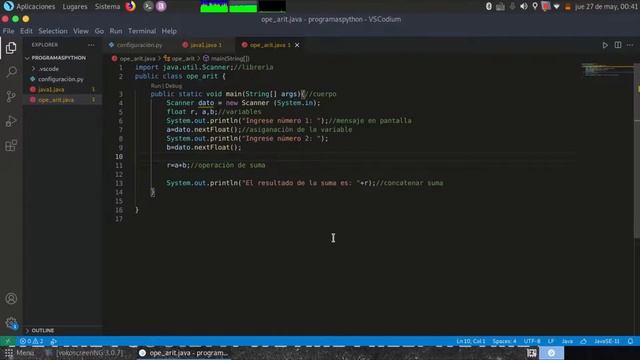The image size is (640, 360).
Task: Launch the terminal from the top panel
Action: pyautogui.click(x=148, y=6)
